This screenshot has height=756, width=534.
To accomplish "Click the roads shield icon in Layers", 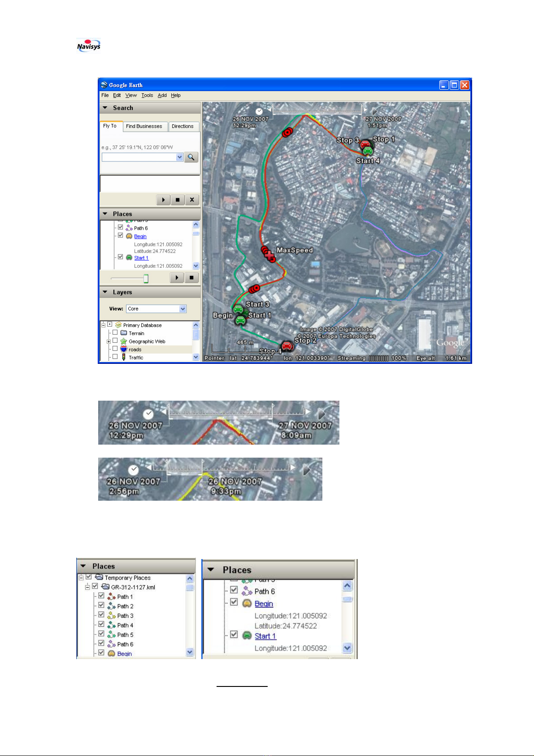I will [124, 349].
